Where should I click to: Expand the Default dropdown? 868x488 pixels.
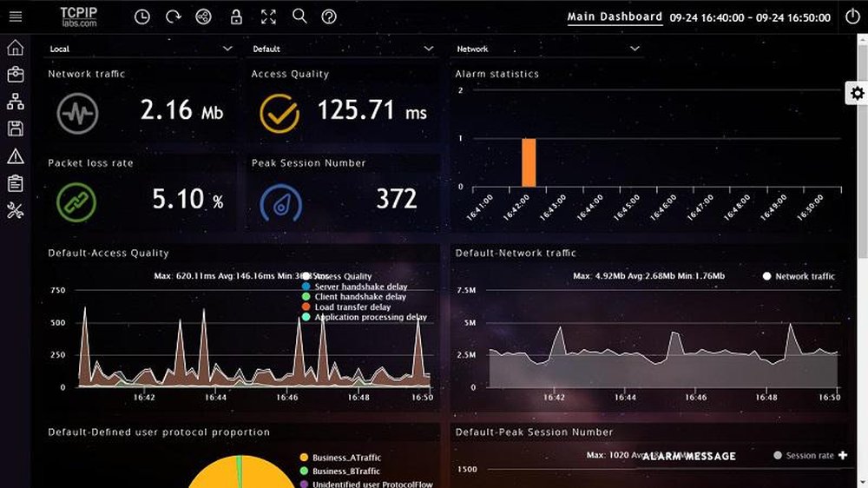pyautogui.click(x=343, y=49)
